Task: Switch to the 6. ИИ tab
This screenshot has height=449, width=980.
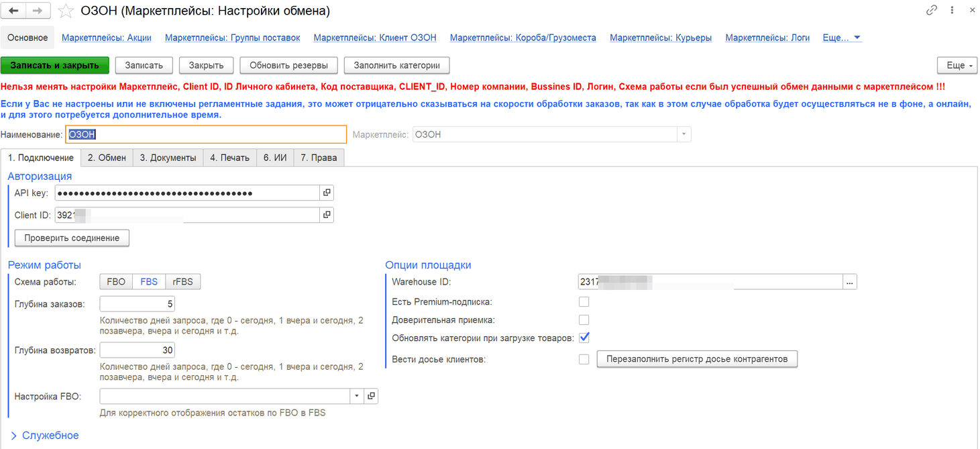Action: click(275, 158)
